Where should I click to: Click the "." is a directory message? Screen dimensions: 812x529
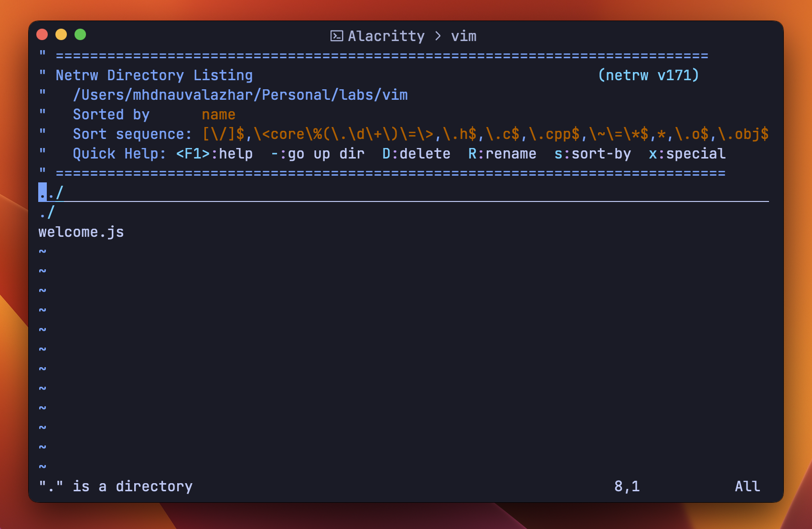pyautogui.click(x=116, y=486)
